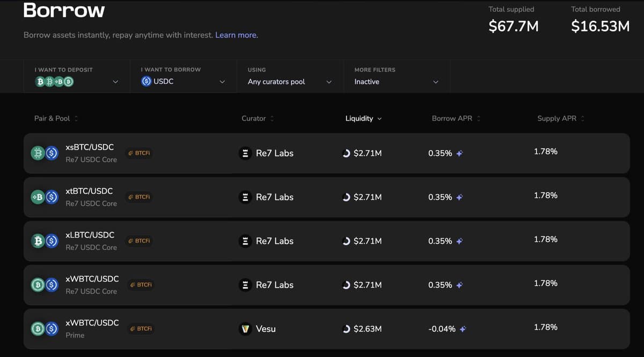
Task: Click the xsBTC token icon in the first row
Action: (x=36, y=152)
